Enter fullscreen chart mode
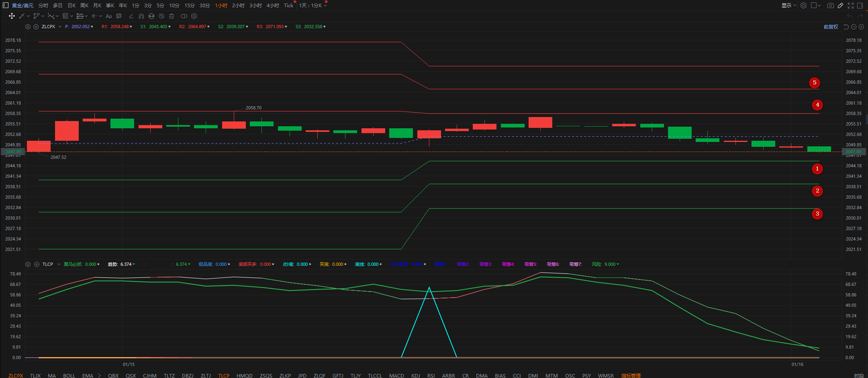Viewport: 868px width, 378px height. 851,6
